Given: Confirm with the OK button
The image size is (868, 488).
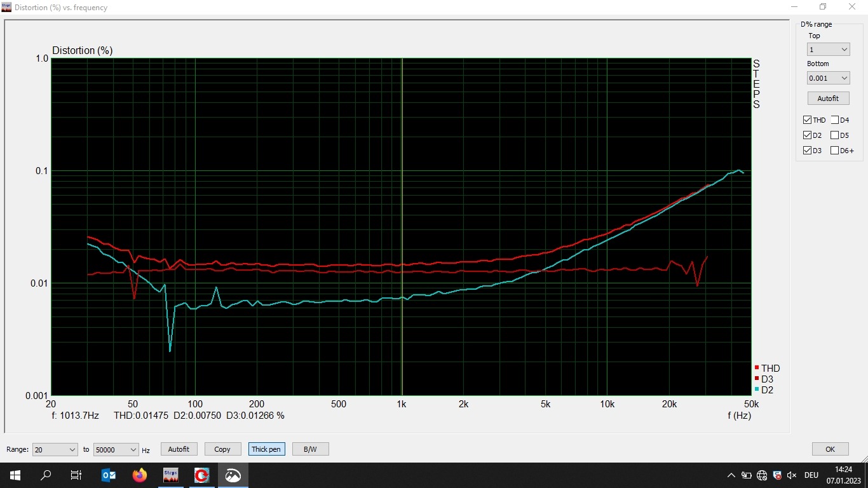Looking at the screenshot, I should coord(830,449).
